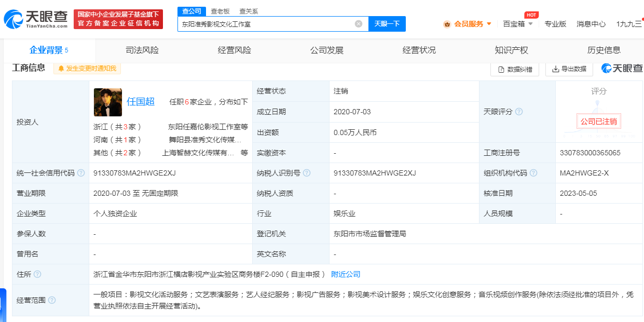Open the 专业版 link
Viewport: 644px width, 322px height.
click(555, 24)
